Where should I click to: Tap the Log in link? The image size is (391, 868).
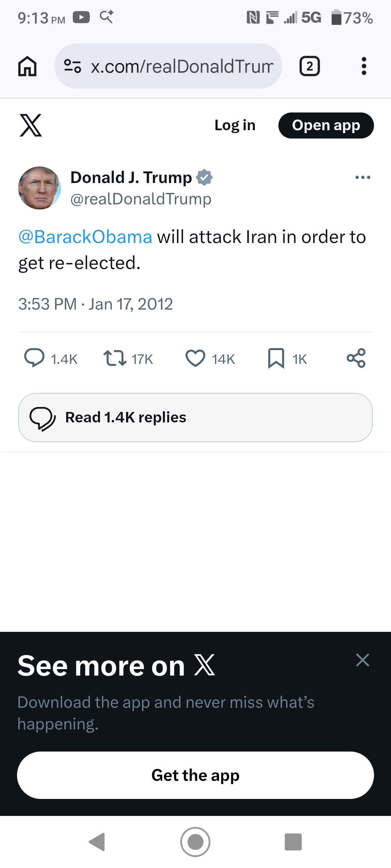(x=235, y=125)
